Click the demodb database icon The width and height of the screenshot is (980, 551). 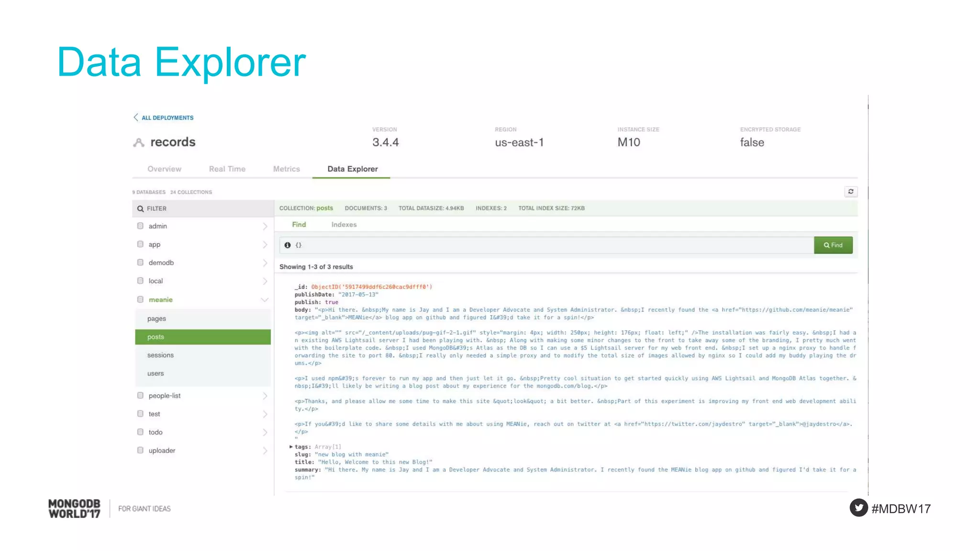[x=140, y=262]
